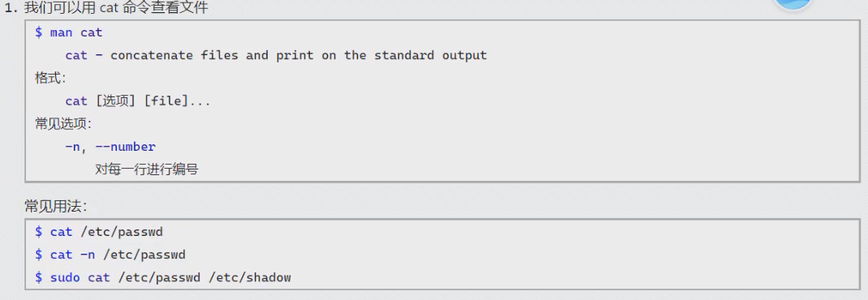Click the word 'standard output' in description
Image resolution: width=868 pixels, height=300 pixels.
tap(431, 55)
